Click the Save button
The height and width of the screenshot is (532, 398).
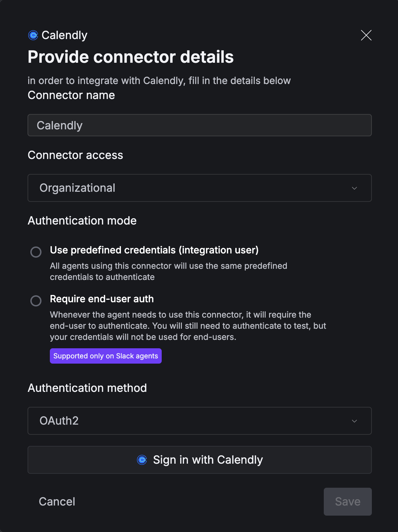click(347, 502)
